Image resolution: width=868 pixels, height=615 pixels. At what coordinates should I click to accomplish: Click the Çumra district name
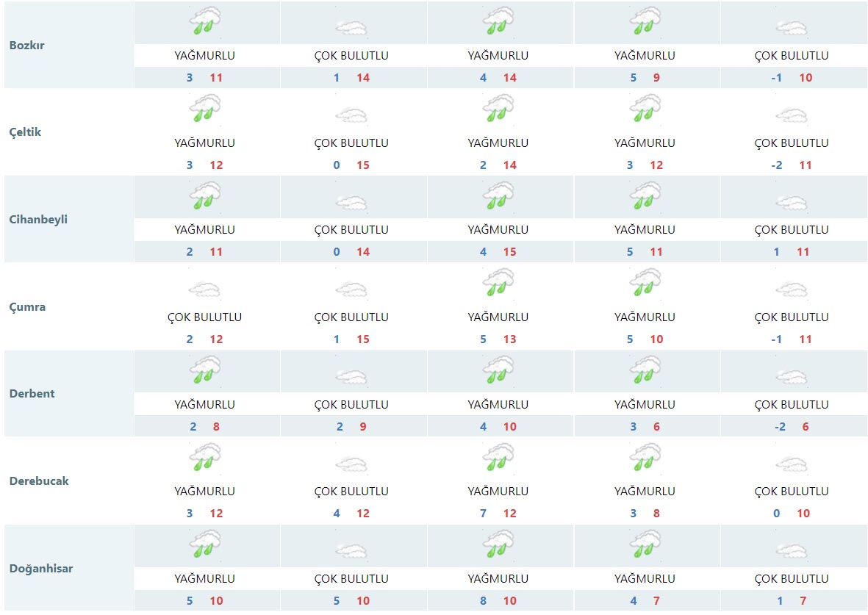click(27, 306)
